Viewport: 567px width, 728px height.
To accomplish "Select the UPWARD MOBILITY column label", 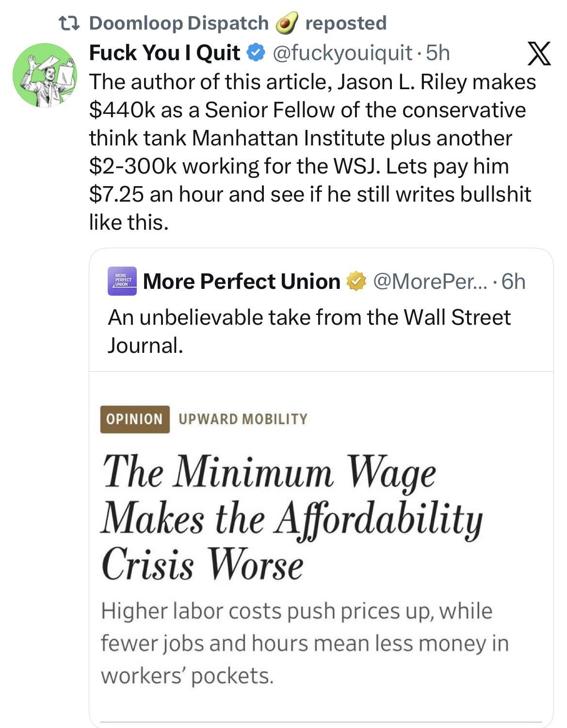I will (243, 419).
